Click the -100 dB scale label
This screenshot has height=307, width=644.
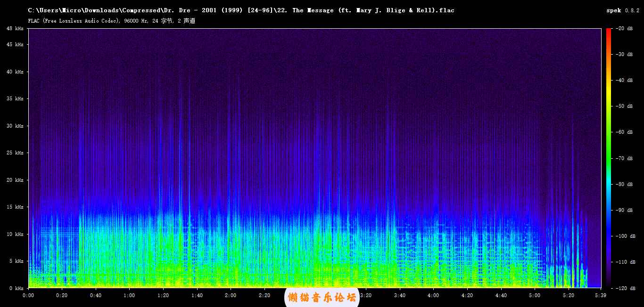coord(626,236)
